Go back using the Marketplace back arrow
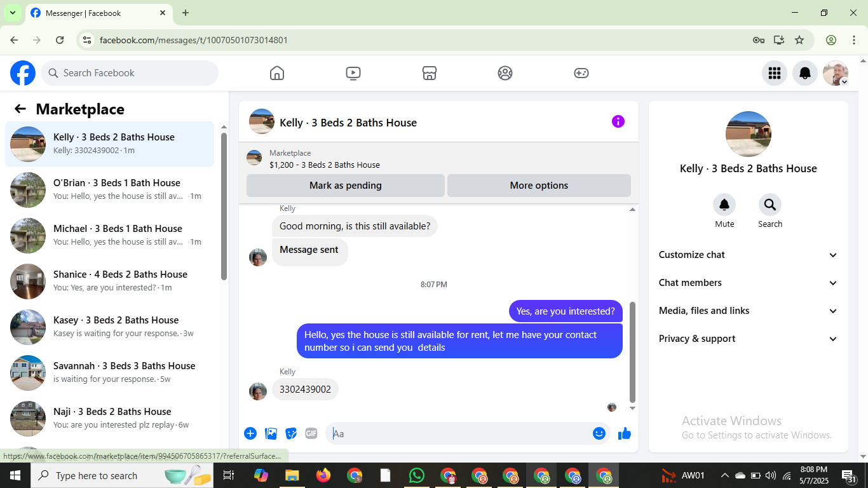 [x=20, y=109]
